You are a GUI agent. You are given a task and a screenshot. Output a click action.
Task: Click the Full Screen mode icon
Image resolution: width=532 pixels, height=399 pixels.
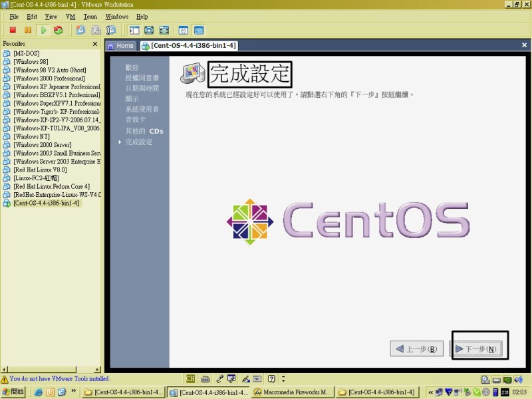164,30
